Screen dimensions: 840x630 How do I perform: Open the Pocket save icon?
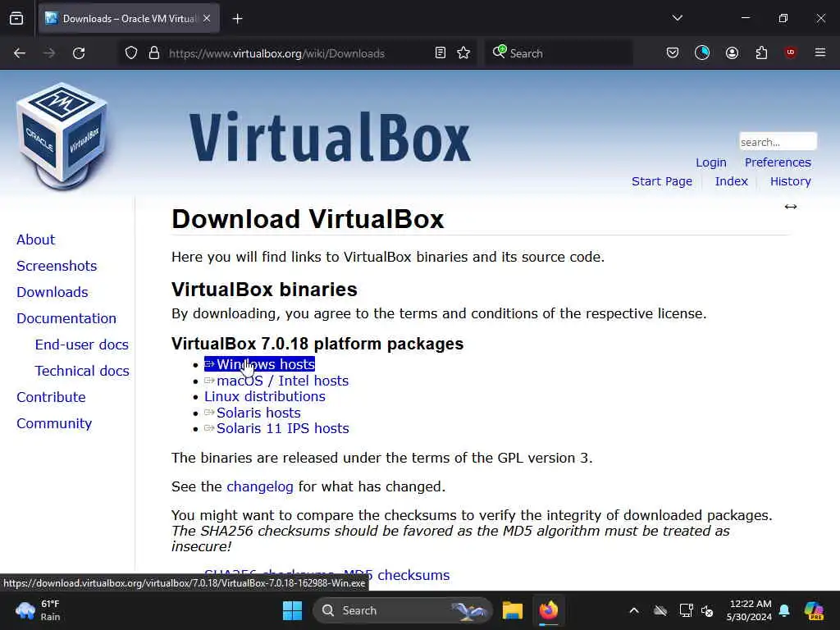pos(673,52)
